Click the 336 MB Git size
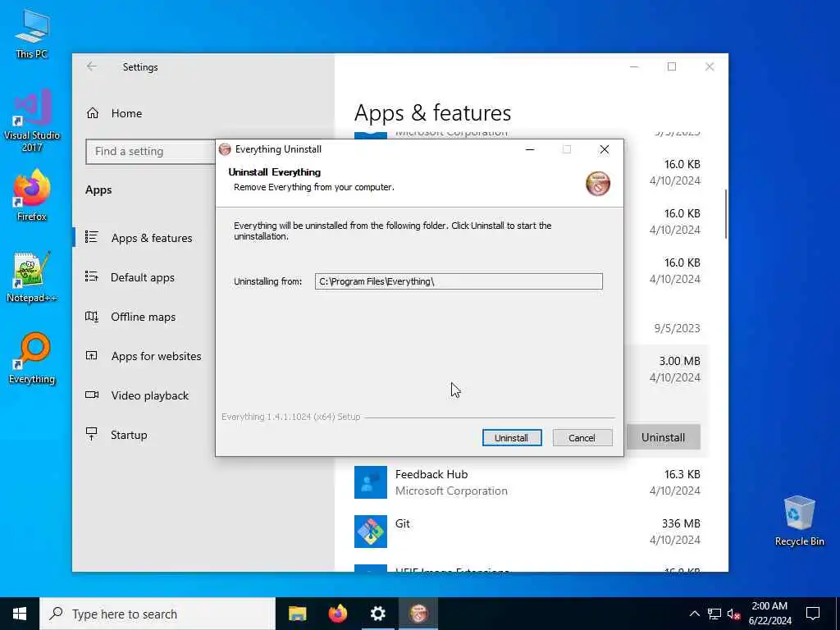 (681, 523)
